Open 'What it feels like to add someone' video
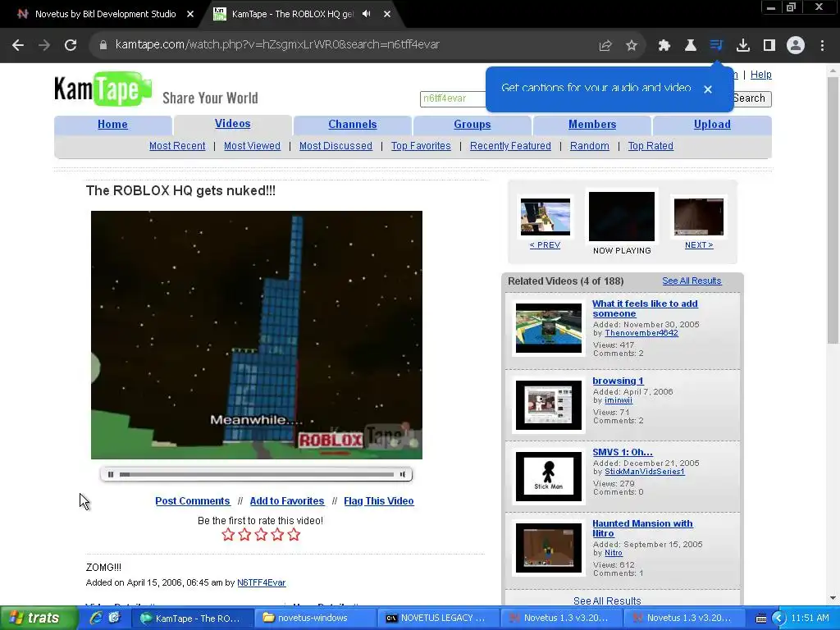This screenshot has height=630, width=840. pos(645,308)
